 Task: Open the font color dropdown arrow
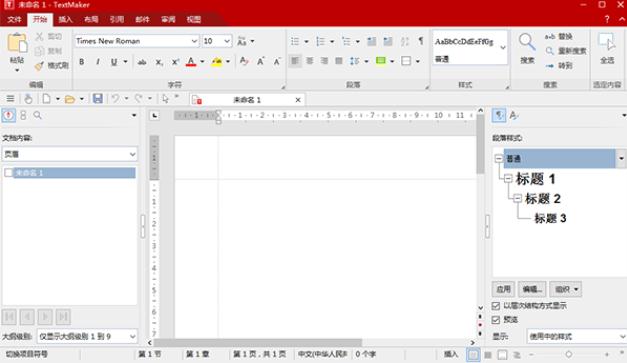click(x=202, y=62)
